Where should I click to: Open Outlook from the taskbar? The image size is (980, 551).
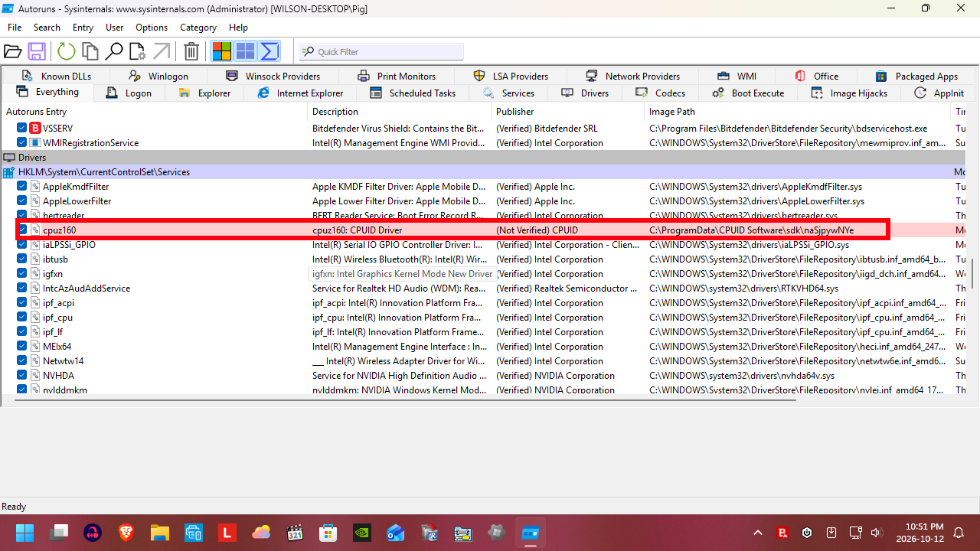pos(396,533)
